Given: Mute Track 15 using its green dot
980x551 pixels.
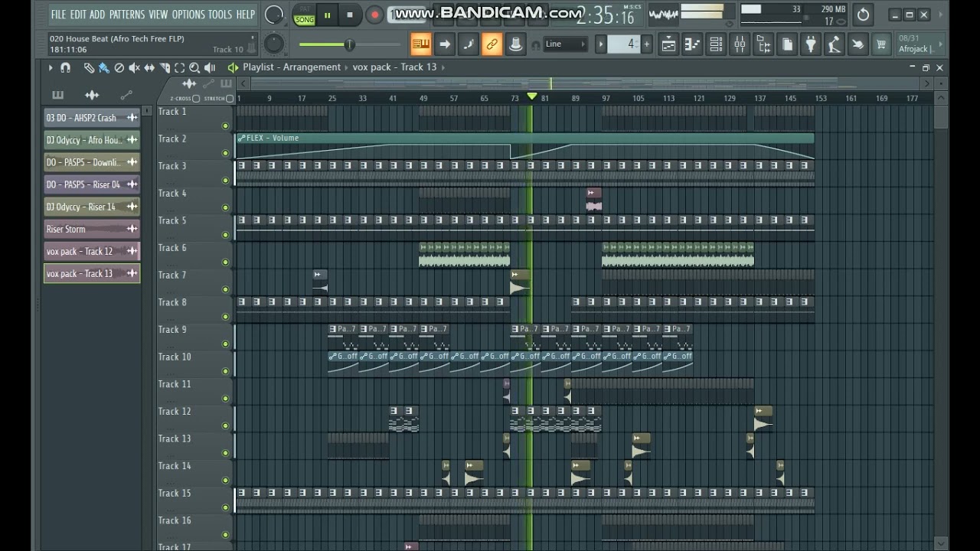Looking at the screenshot, I should (x=225, y=508).
